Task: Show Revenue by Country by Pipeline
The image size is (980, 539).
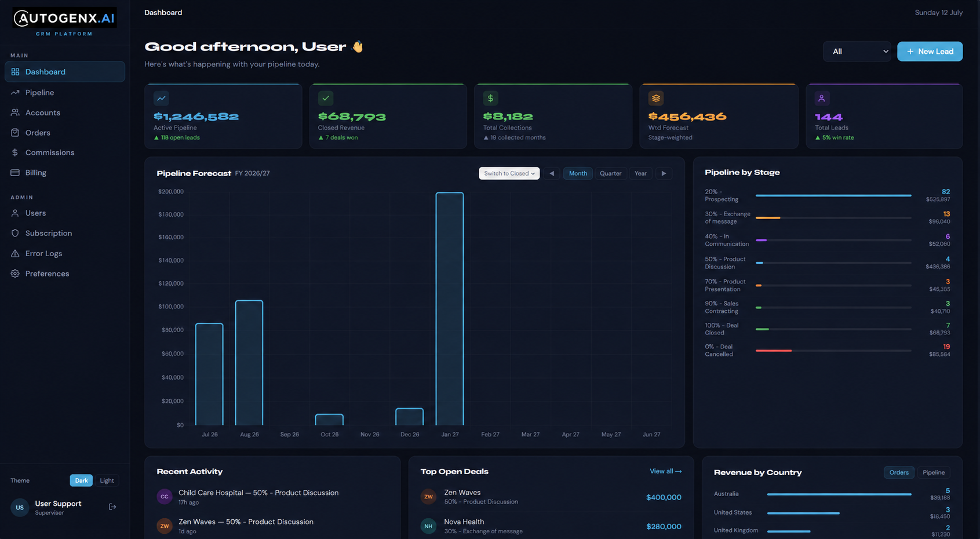Action: [934, 472]
